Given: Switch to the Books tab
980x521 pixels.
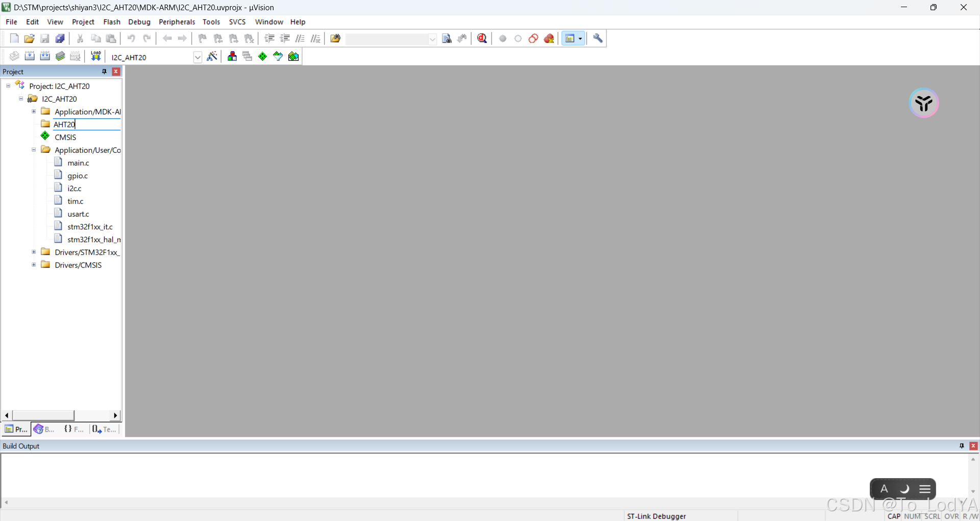Looking at the screenshot, I should 44,429.
